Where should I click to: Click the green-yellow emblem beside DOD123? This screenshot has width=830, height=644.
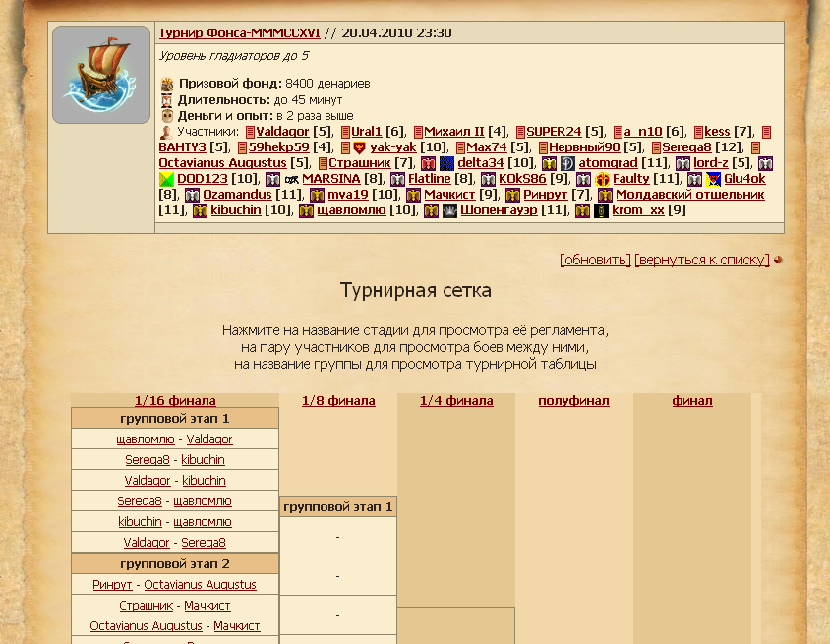pos(167,179)
